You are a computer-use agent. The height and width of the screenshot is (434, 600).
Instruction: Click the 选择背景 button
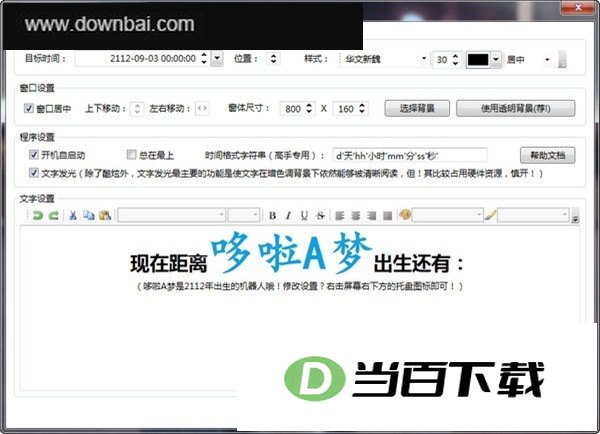point(417,108)
